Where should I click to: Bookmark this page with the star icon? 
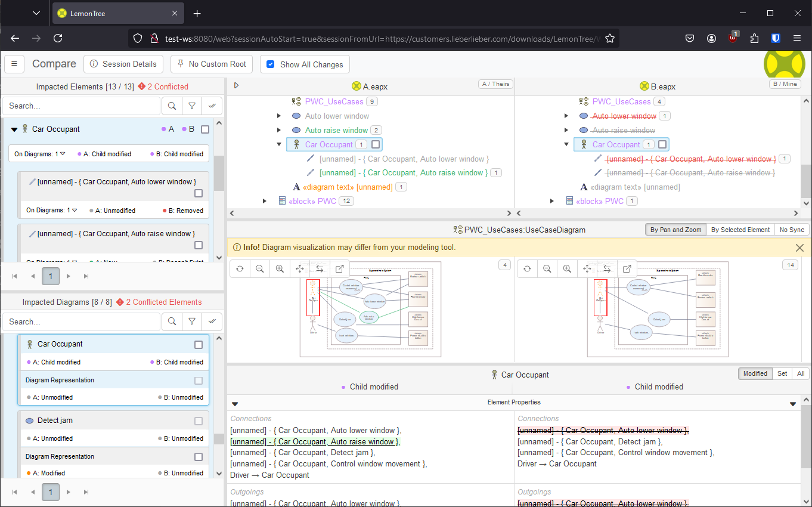pyautogui.click(x=609, y=38)
